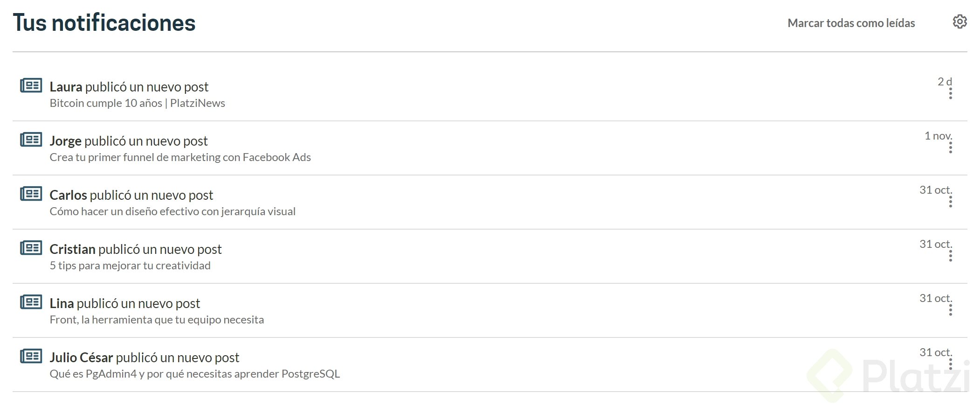Read the 5 tips para creatividad post
This screenshot has height=407, width=980.
pyautogui.click(x=130, y=266)
